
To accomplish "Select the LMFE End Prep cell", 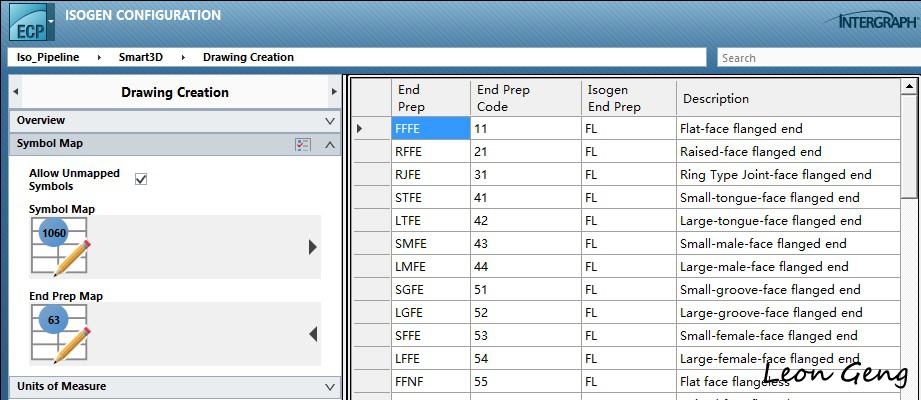I will pos(431,267).
